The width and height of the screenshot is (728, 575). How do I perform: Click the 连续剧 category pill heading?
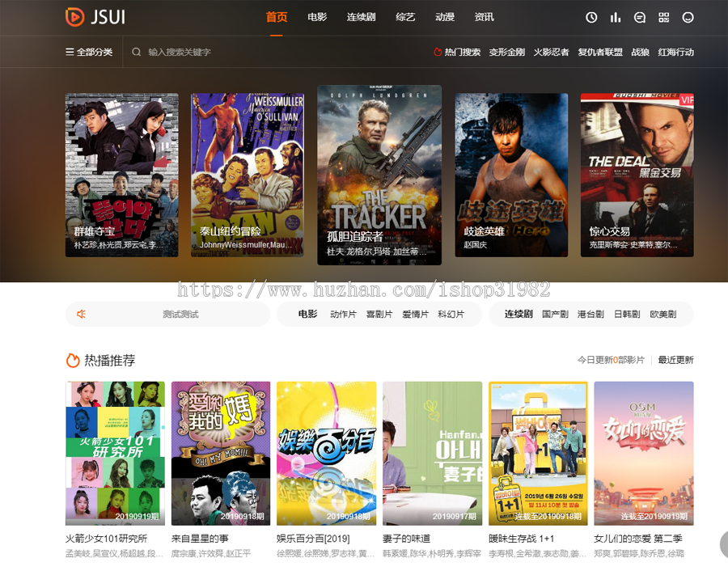[x=518, y=314]
